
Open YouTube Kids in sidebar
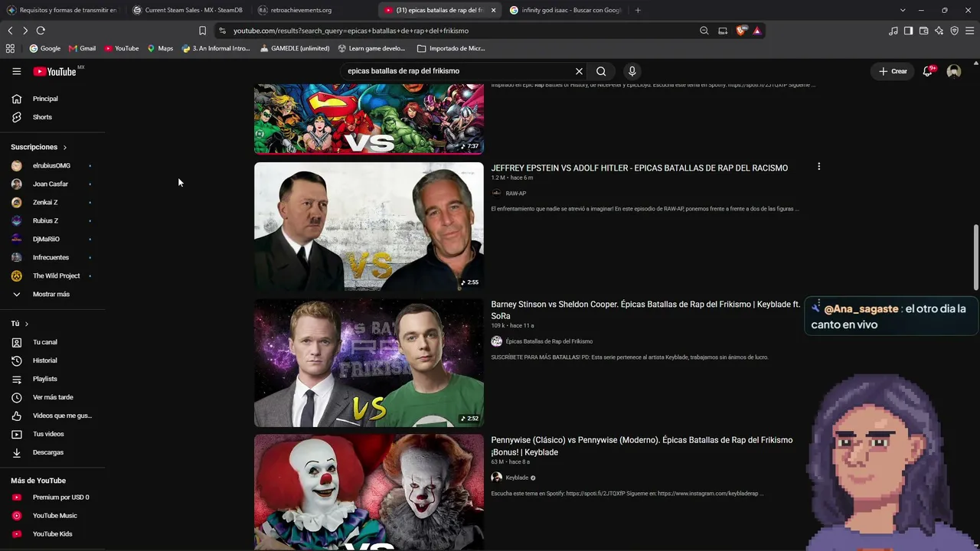(53, 534)
